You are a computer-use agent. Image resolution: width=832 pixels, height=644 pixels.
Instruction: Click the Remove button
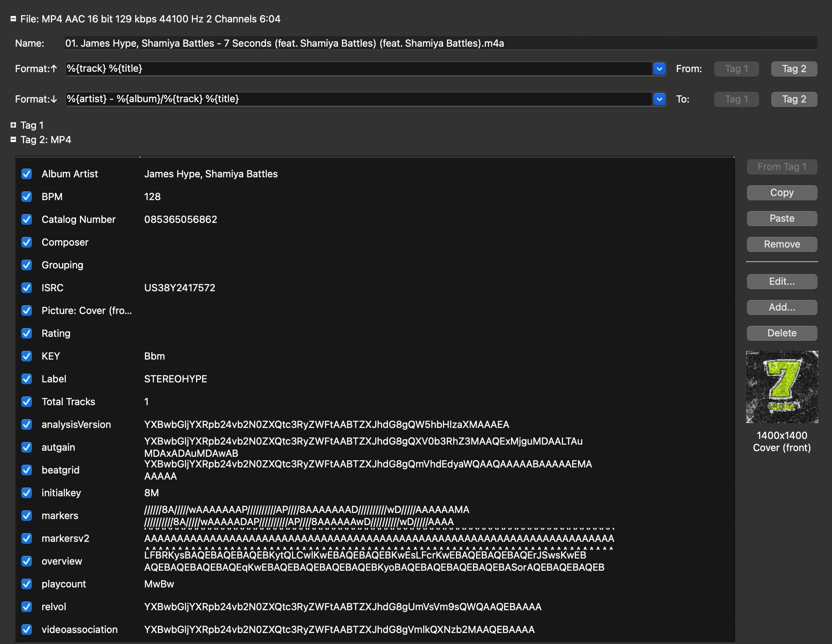(x=781, y=244)
